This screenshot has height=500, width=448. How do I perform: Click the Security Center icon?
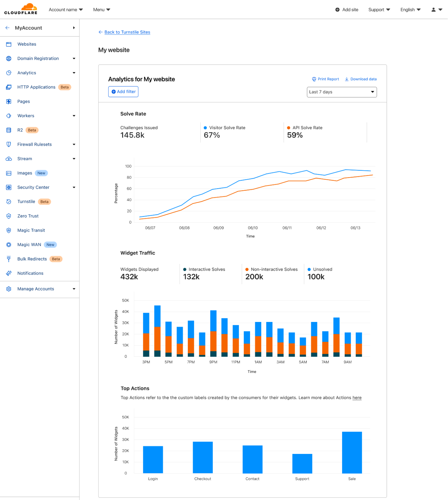(9, 187)
